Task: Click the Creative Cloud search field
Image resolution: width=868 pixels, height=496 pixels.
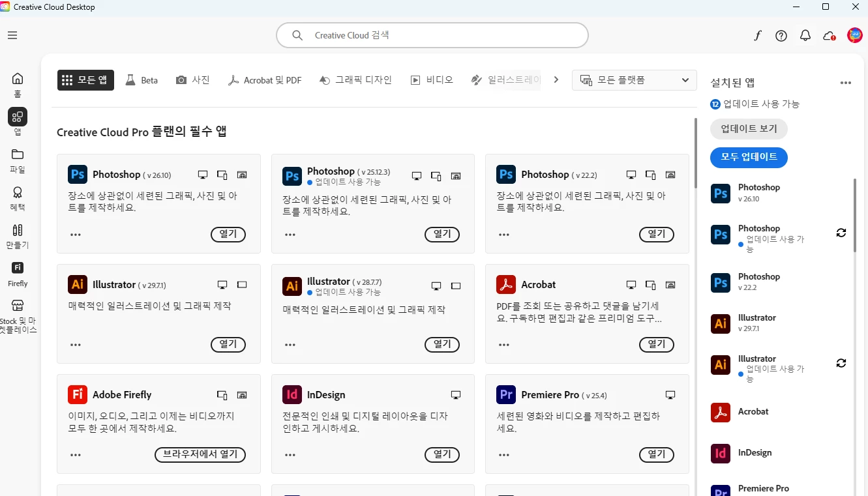Action: (x=432, y=35)
